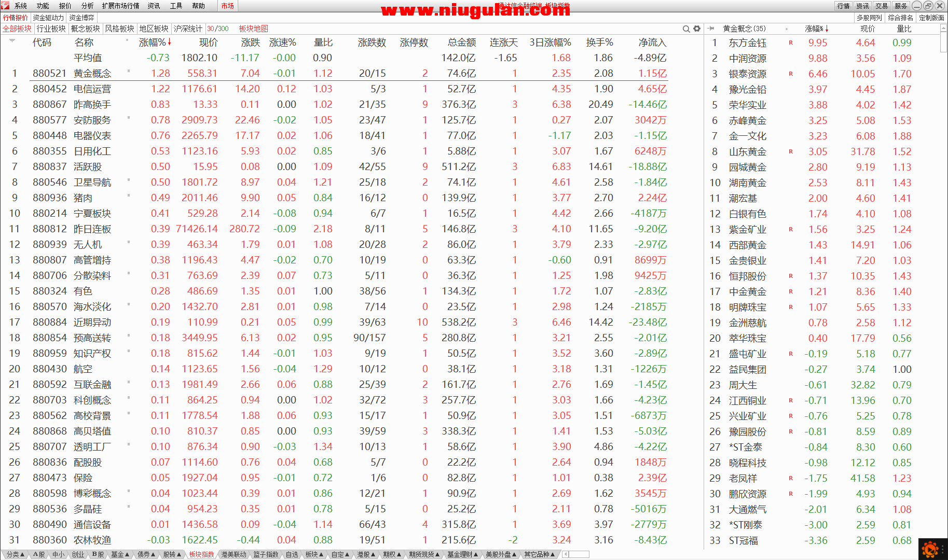Expand the 债券▲ bottom tab menu
The height and width of the screenshot is (560, 948).
146,554
